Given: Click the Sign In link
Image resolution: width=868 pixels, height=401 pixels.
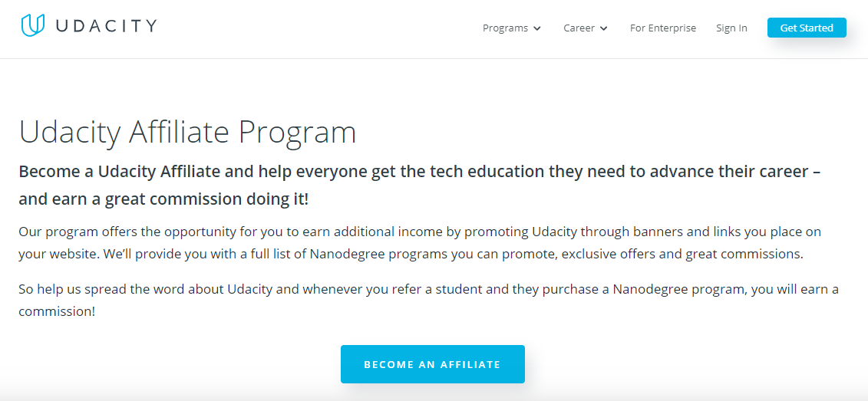Looking at the screenshot, I should coord(731,28).
